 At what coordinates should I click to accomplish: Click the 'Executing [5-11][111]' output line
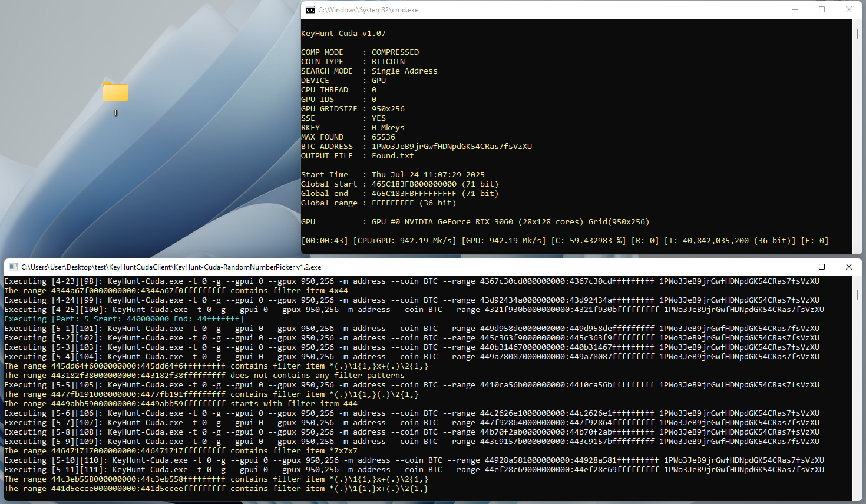(x=414, y=470)
